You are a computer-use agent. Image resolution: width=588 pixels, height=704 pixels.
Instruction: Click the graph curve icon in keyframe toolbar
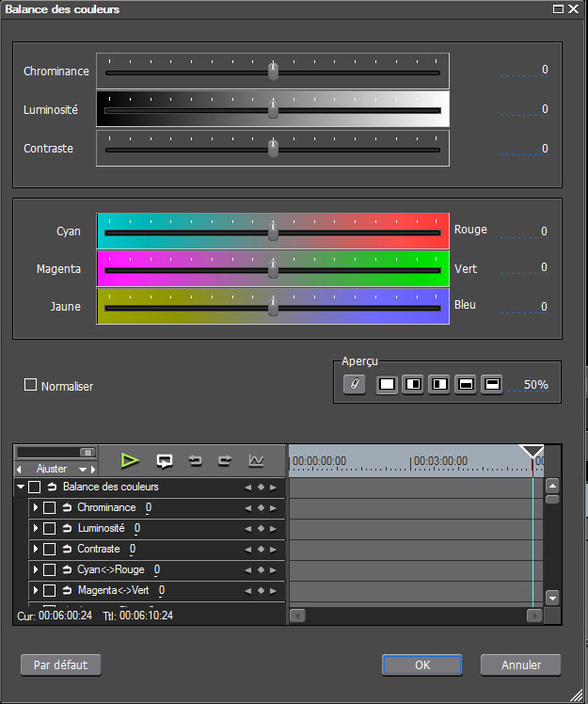click(x=255, y=460)
